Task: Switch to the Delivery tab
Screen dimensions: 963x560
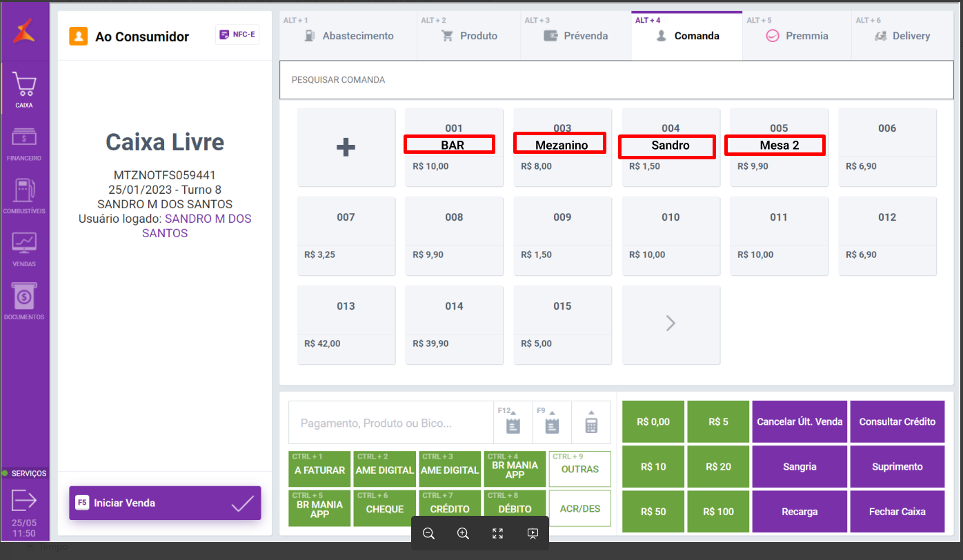Action: [x=902, y=36]
